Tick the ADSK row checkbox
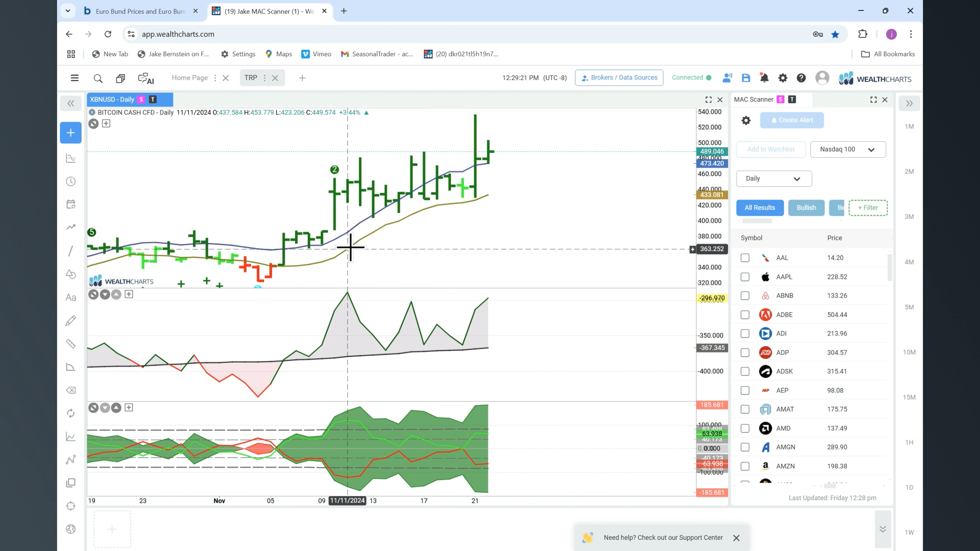Screen dimensions: 980x551 (x=745, y=371)
